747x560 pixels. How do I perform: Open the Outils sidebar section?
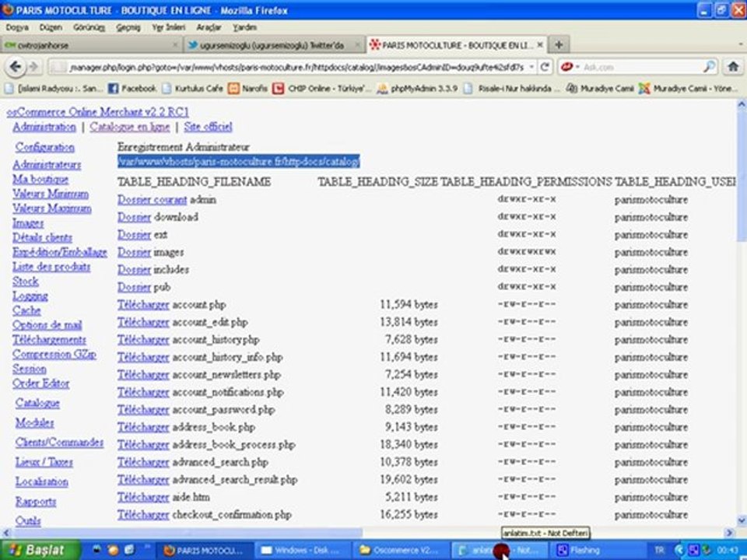point(28,520)
